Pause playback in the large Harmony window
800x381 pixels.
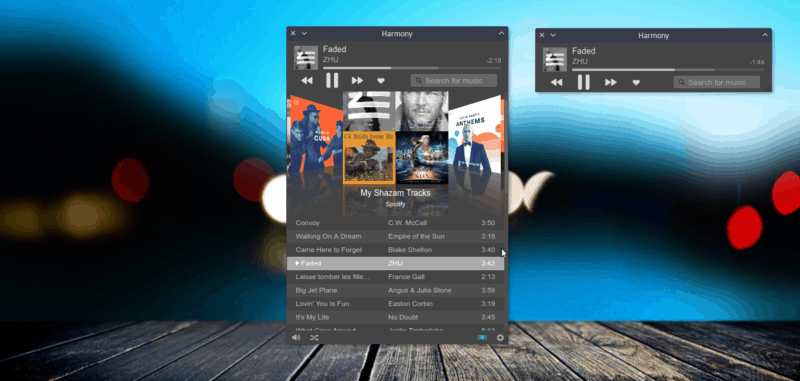pyautogui.click(x=332, y=81)
